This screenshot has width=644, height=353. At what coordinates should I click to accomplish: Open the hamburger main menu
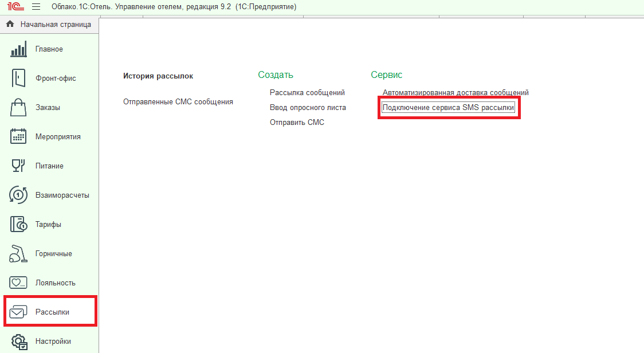point(36,6)
